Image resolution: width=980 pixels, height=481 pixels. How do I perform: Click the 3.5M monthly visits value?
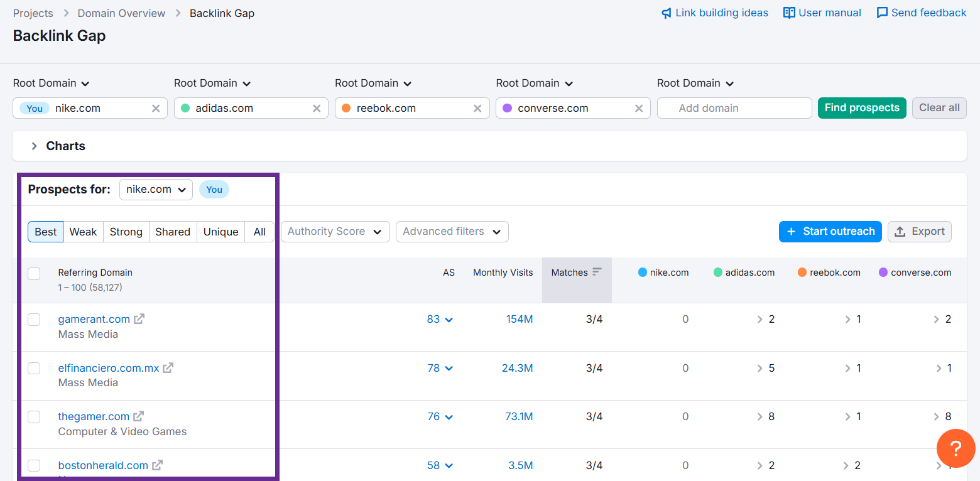521,465
